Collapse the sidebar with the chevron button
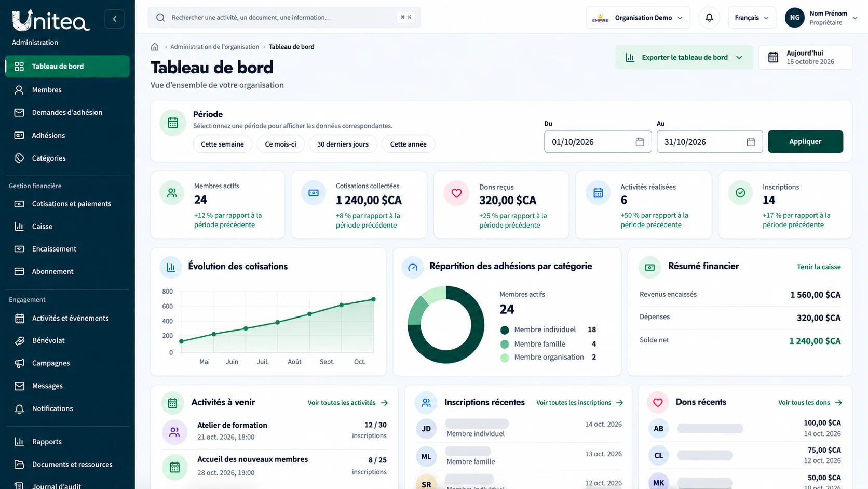 114,19
